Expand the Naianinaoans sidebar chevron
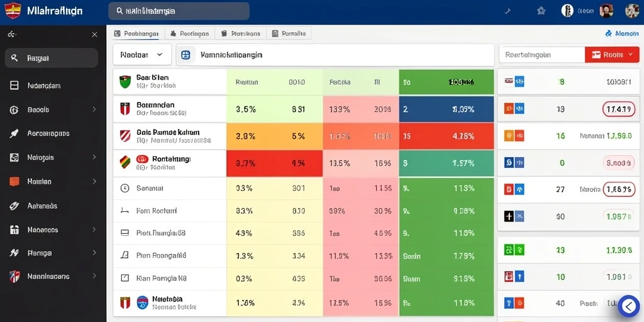 [94, 276]
